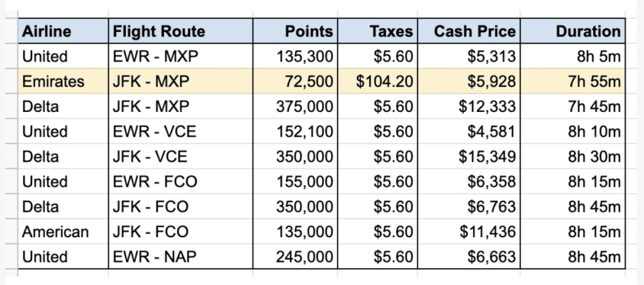Click the 375,000 points cell
Image resolution: width=644 pixels, height=285 pixels.
[296, 107]
